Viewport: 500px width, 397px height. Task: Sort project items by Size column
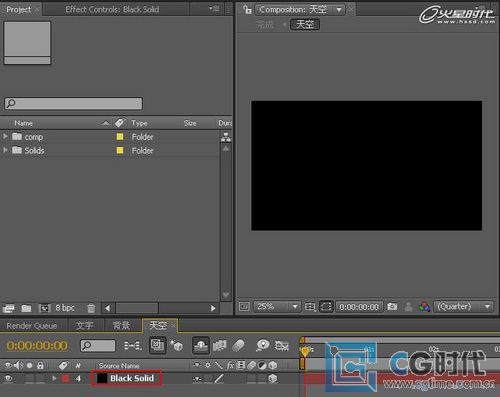click(x=190, y=123)
